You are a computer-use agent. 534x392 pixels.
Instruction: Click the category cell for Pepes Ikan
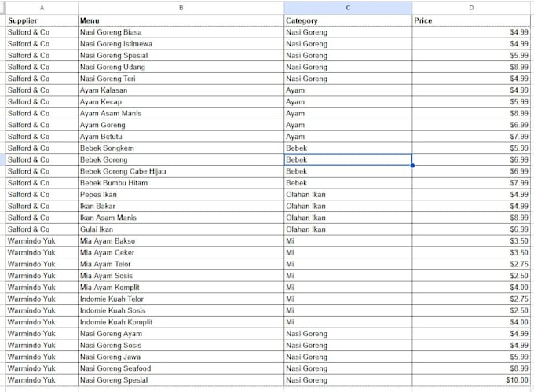(x=348, y=195)
